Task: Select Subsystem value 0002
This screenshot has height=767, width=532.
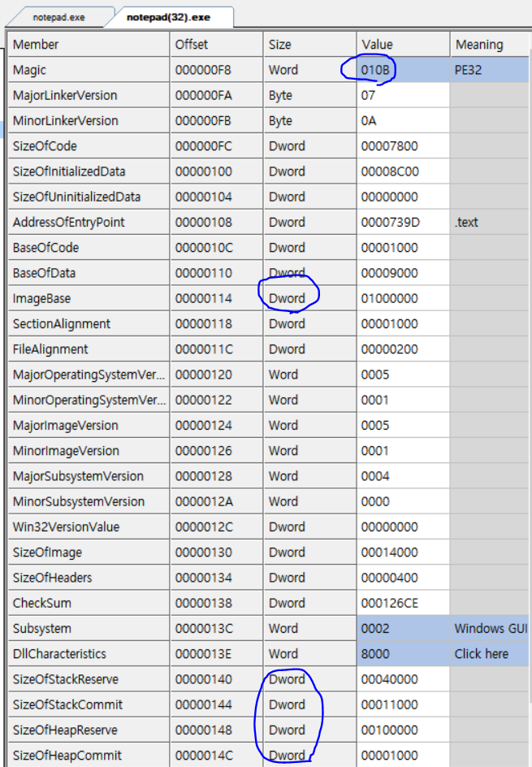Action: pos(403,630)
